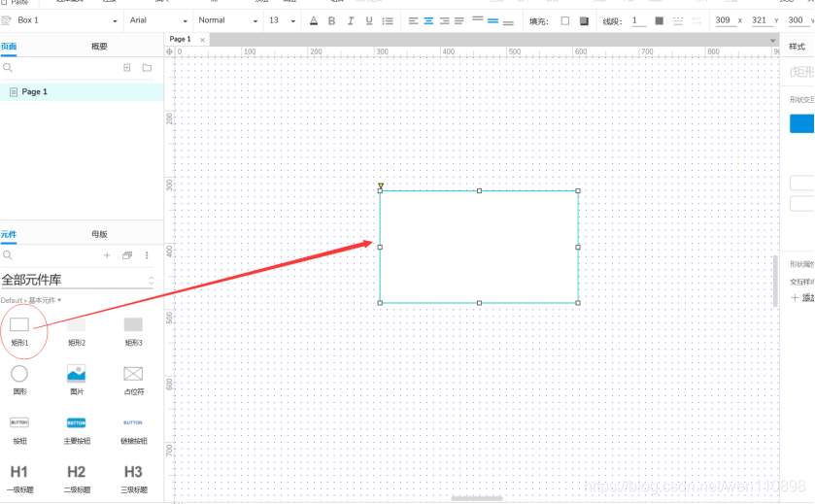Switch to the 元件 widgets tab

(9, 234)
